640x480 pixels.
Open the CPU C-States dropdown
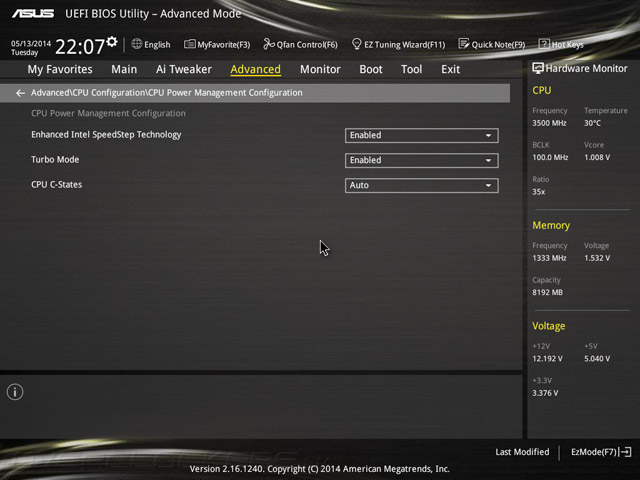(421, 185)
